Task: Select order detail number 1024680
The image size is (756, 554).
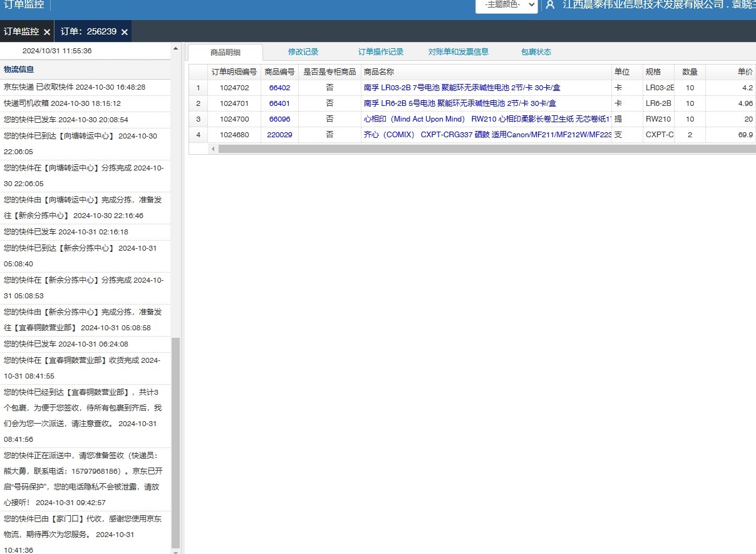Action: point(234,135)
